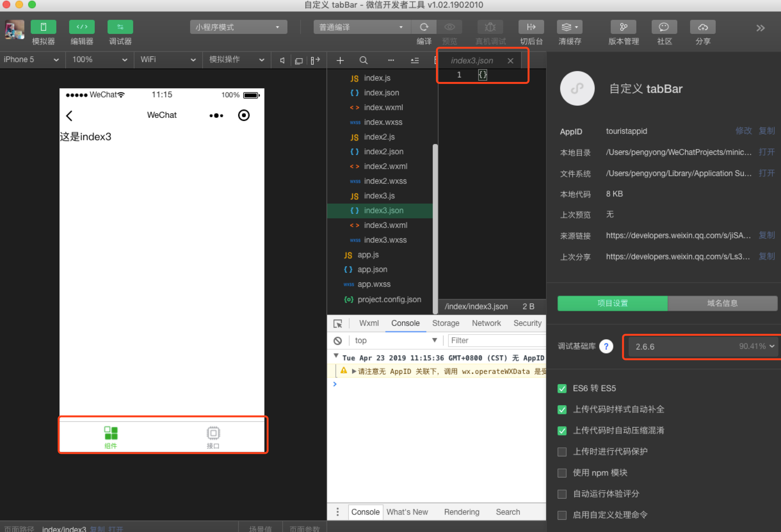Viewport: 781px width, 532px height.
Task: Toggle the ES6 转 ES5 checkbox
Action: 562,389
